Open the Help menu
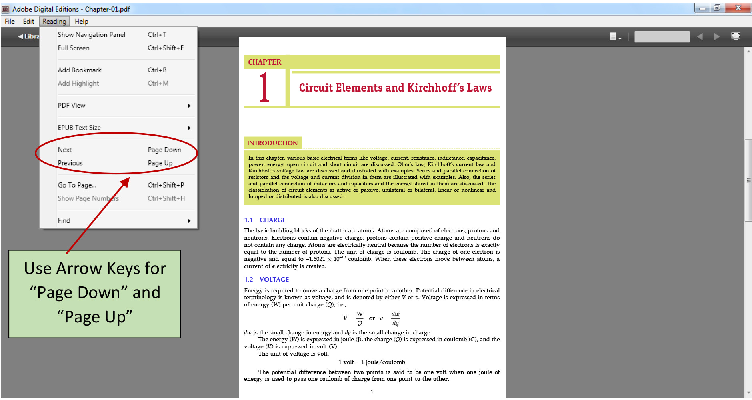This screenshot has width=752, height=400. click(x=81, y=22)
